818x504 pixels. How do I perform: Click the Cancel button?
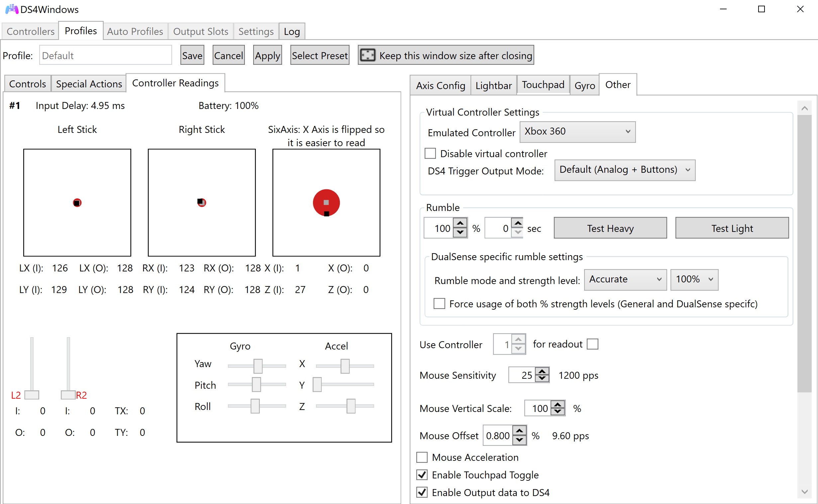(x=229, y=55)
